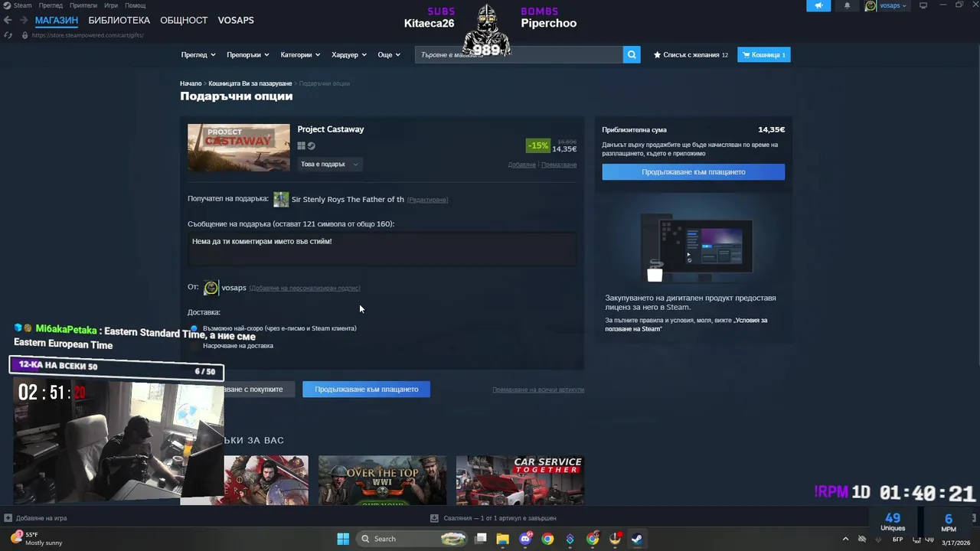Screen dimensions: 980x551
Task: Switch to the БИБЛИОТЕКА tab
Action: (119, 20)
